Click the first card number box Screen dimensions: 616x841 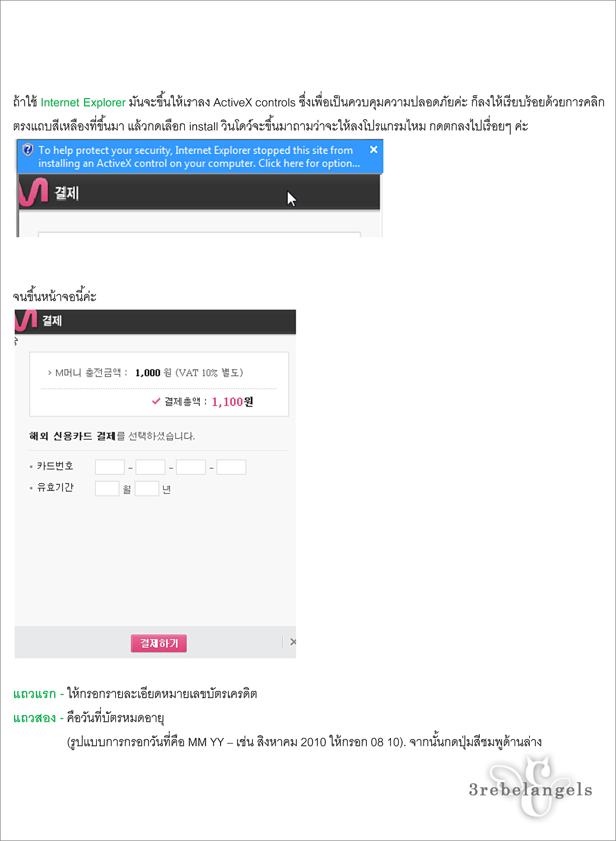[110, 467]
